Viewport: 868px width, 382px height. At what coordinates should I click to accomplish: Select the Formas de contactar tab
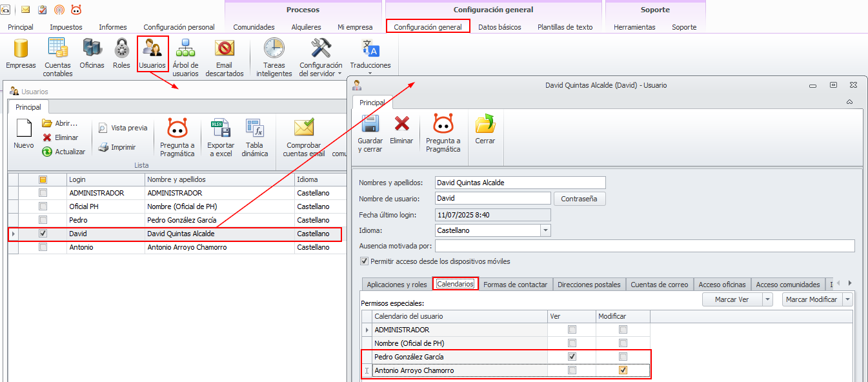click(515, 284)
